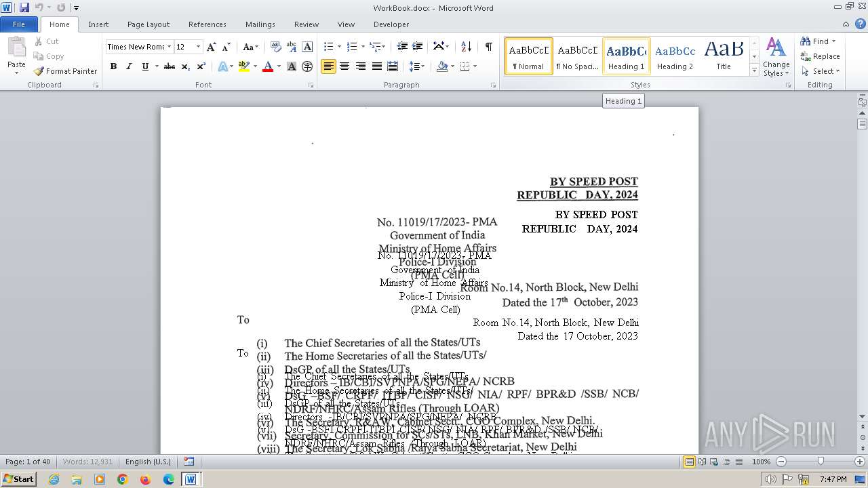This screenshot has width=868, height=488.
Task: Click the Character Shading icon
Action: pyautogui.click(x=292, y=66)
